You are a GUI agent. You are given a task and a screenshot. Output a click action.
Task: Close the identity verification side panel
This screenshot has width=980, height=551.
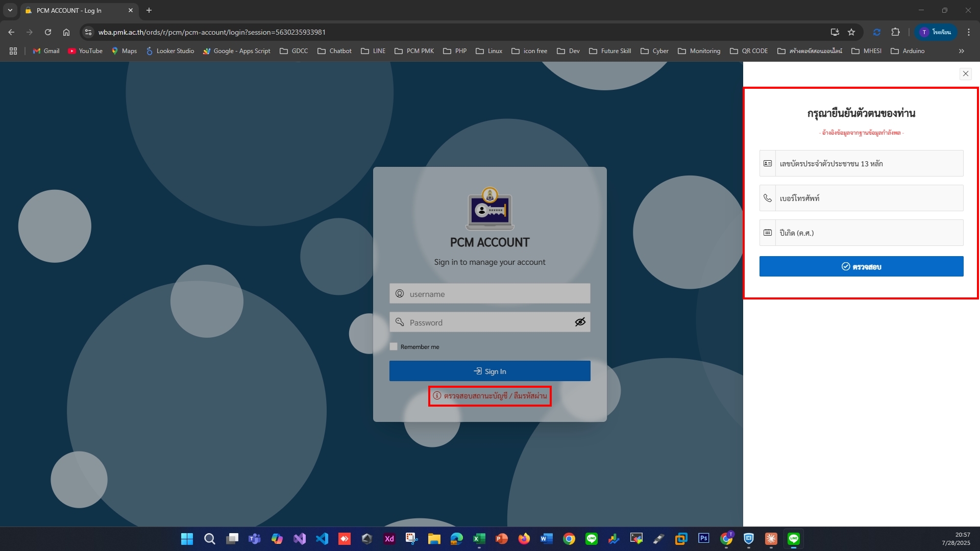coord(965,73)
